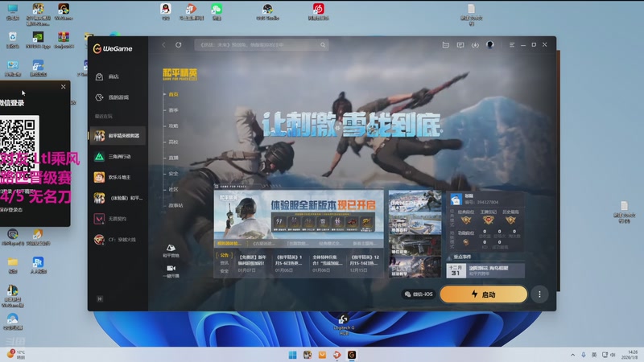Viewport: 644px width, 362px height.
Task: Select 三角洲行动 in the game list
Action: (118, 156)
